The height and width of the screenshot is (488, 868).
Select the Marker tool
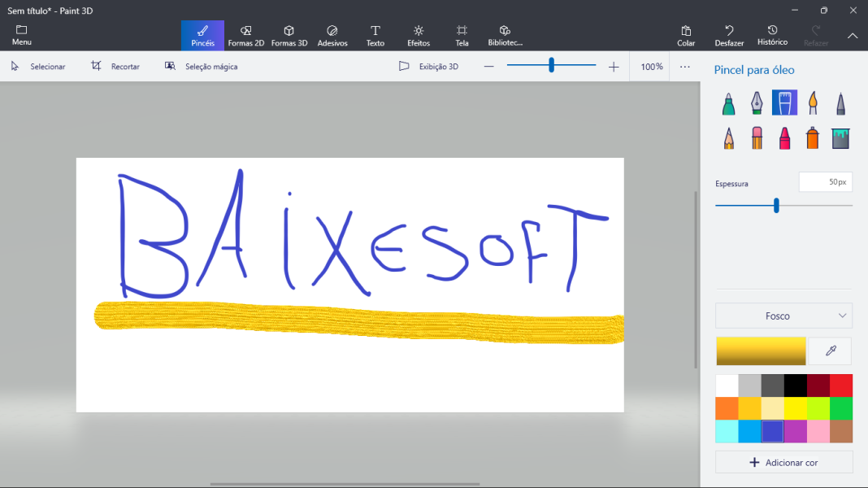728,102
